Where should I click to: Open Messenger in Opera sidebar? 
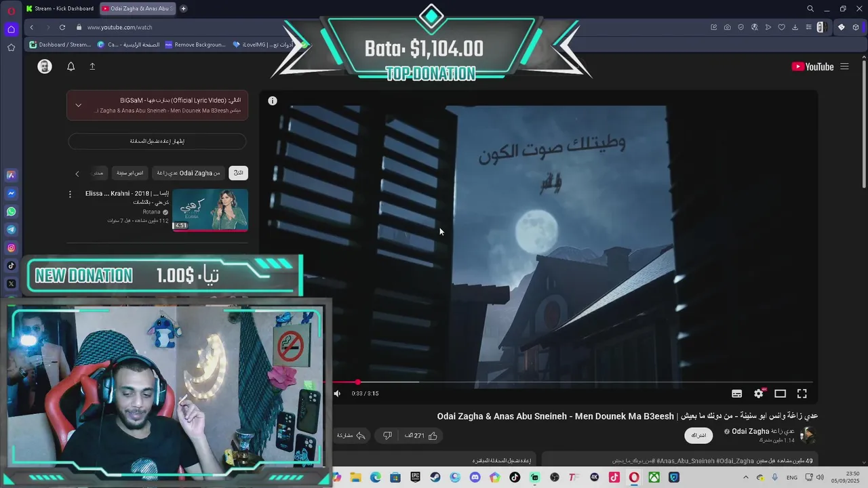click(11, 193)
